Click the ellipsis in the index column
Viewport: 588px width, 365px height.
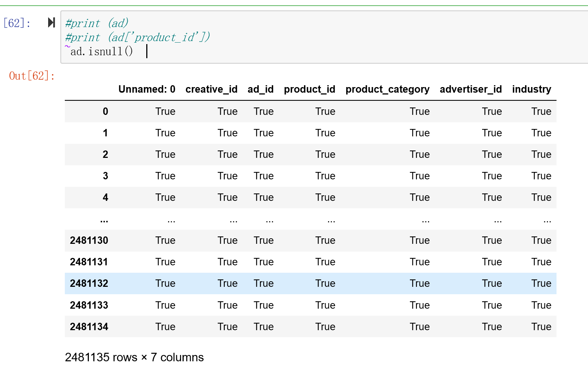(104, 222)
